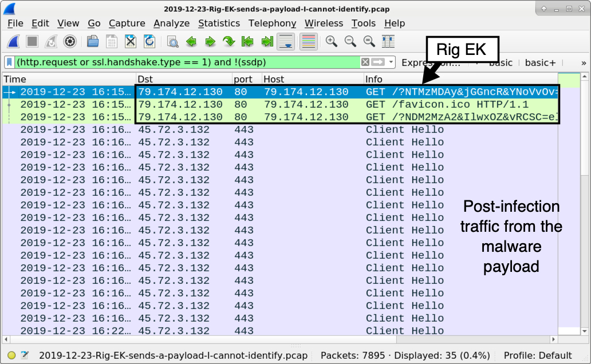Save the capture file icon
Screen dimensions: 591x364
coord(112,41)
